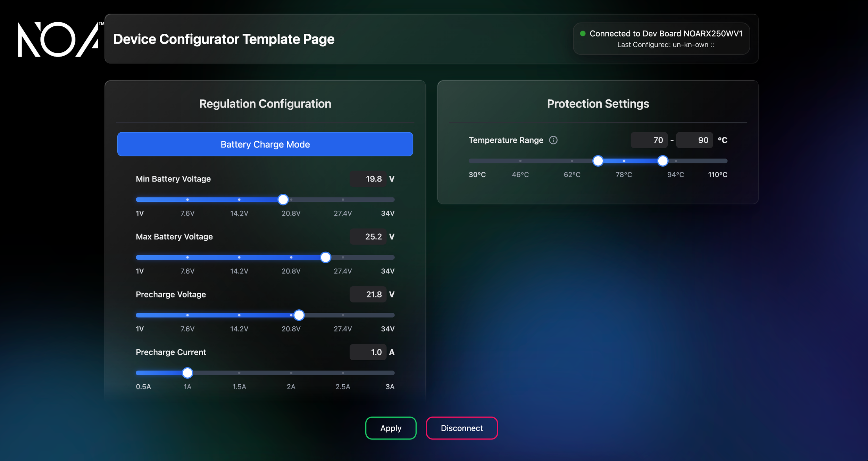Click the Battery Charge Mode button
The height and width of the screenshot is (461, 868).
[x=265, y=144]
